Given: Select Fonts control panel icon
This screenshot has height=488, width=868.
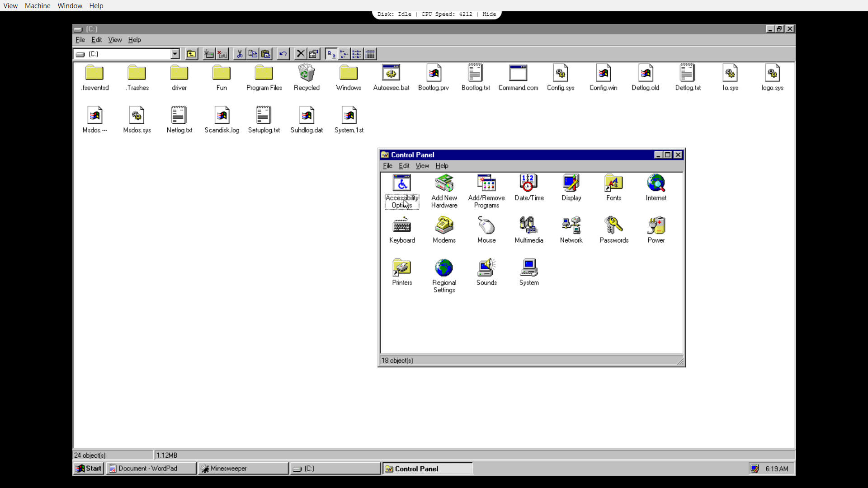Looking at the screenshot, I should [x=613, y=188].
